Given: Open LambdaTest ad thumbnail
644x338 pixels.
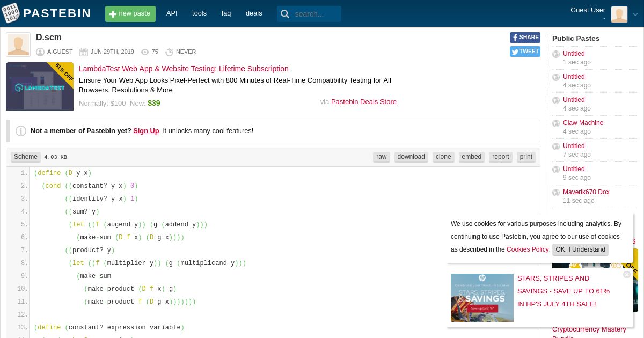Looking at the screenshot, I should pyautogui.click(x=40, y=86).
